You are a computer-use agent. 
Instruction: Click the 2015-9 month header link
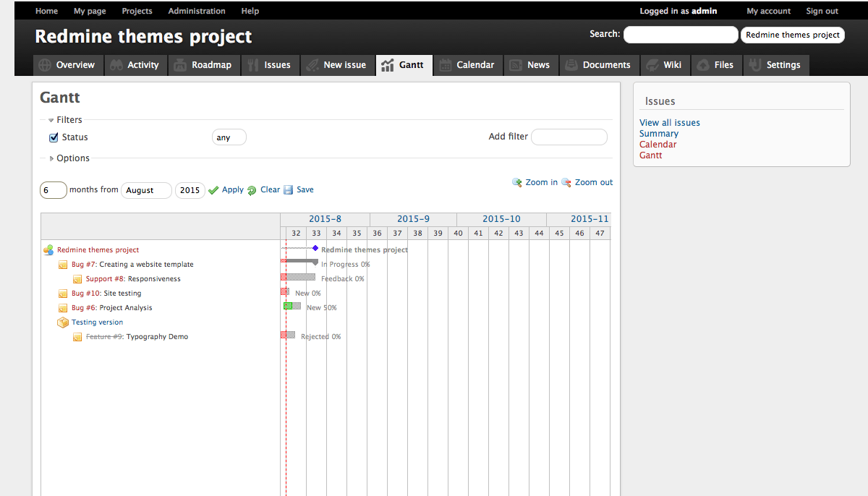413,219
